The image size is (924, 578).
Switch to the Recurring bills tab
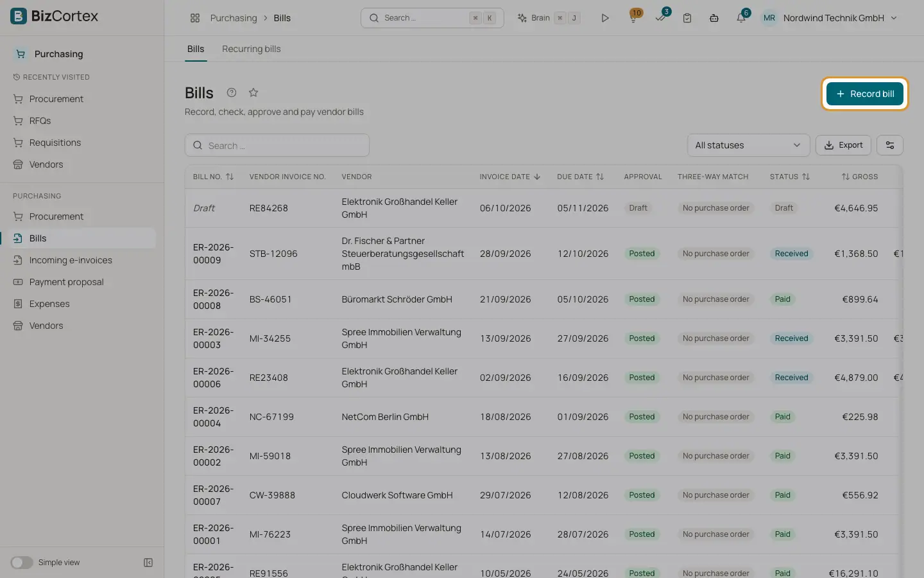coord(252,49)
